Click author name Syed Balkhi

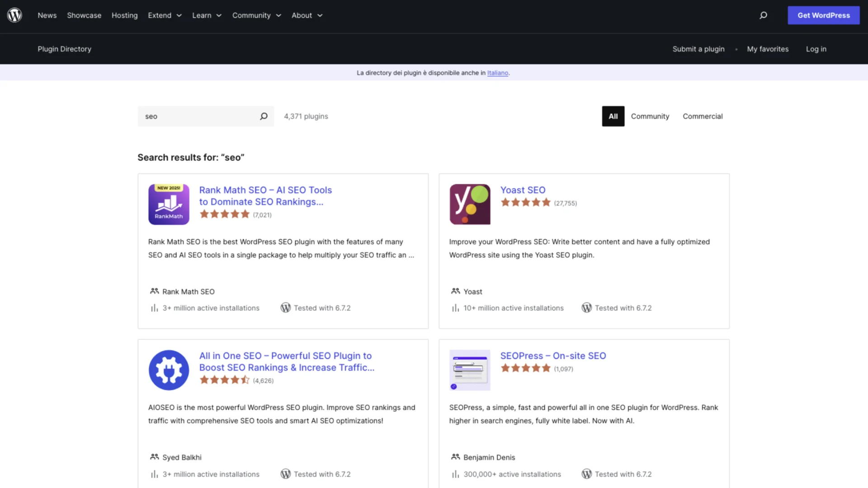click(182, 457)
